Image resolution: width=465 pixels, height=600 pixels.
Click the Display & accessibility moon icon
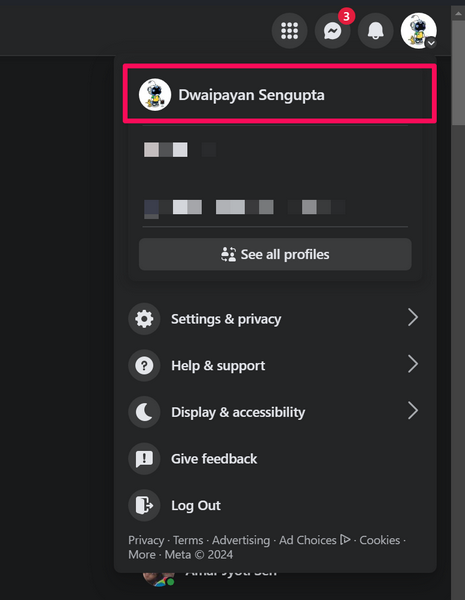tap(144, 412)
